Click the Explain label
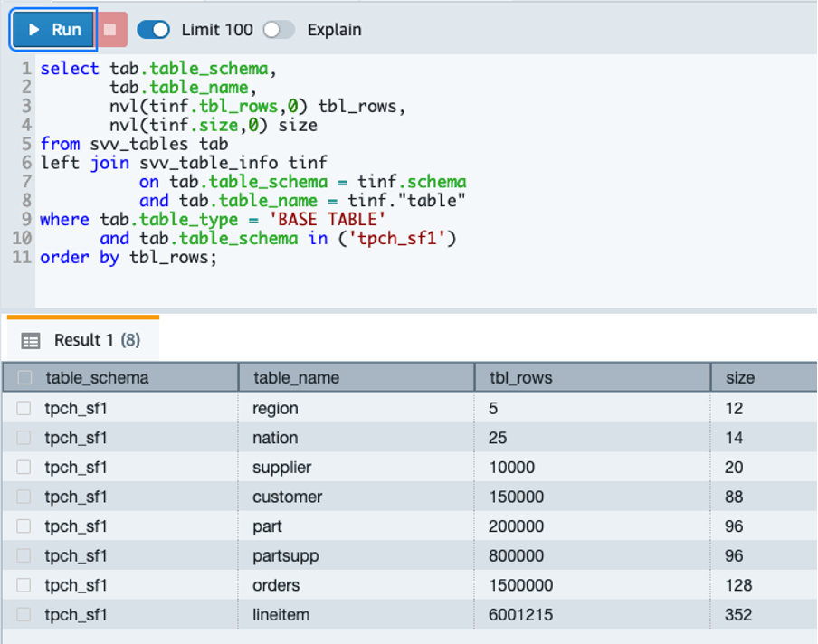 (334, 30)
